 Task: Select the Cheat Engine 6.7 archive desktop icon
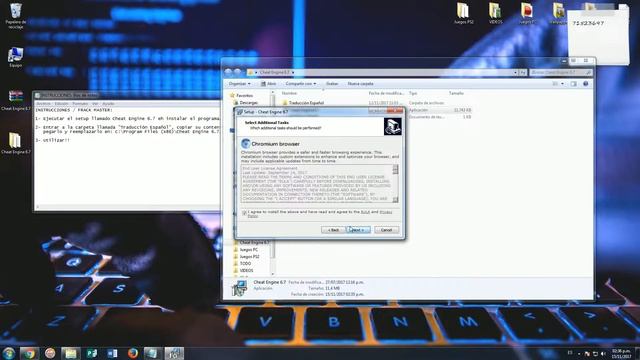tap(16, 101)
